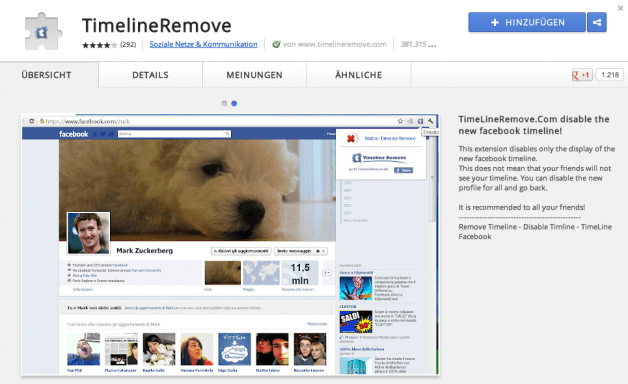Click the red X status icon in popup
Viewport: 628px width, 384px height.
tap(351, 139)
